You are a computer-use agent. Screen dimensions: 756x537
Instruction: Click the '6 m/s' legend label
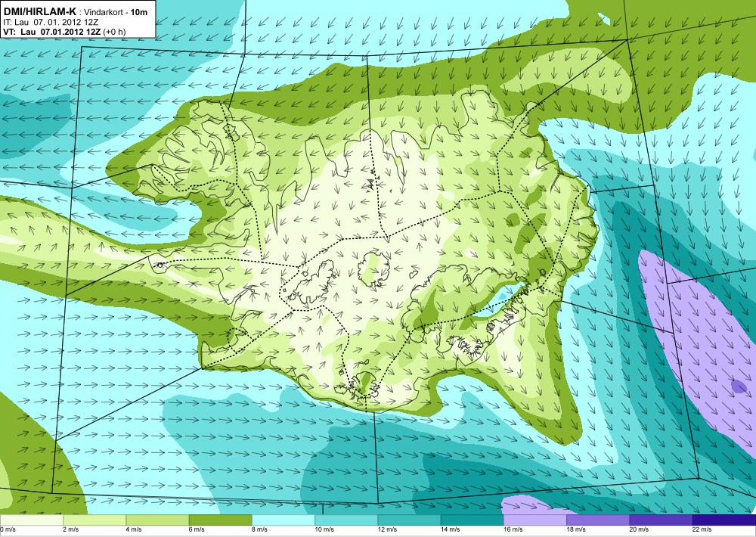click(x=197, y=529)
